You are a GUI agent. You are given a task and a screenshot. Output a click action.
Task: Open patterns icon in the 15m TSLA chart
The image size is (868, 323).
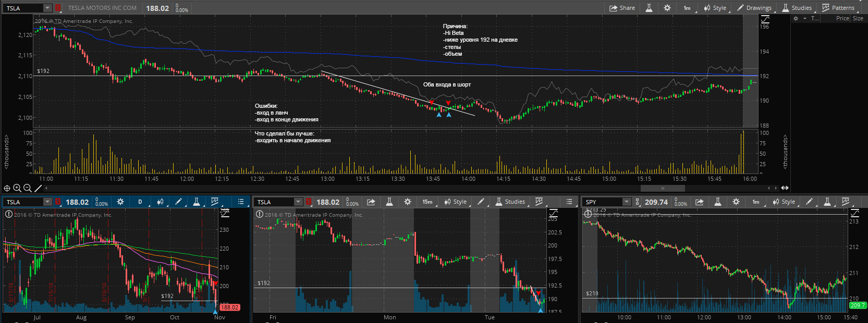[x=540, y=202]
